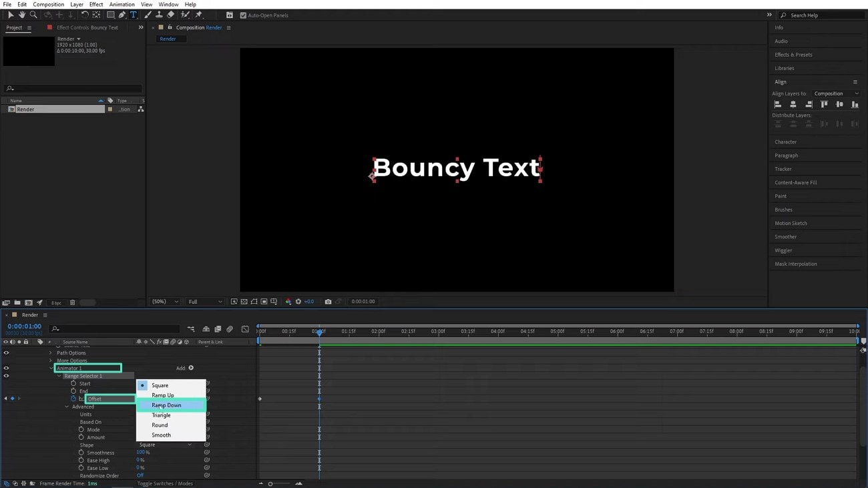
Task: Open show channel color icon
Action: point(288,302)
